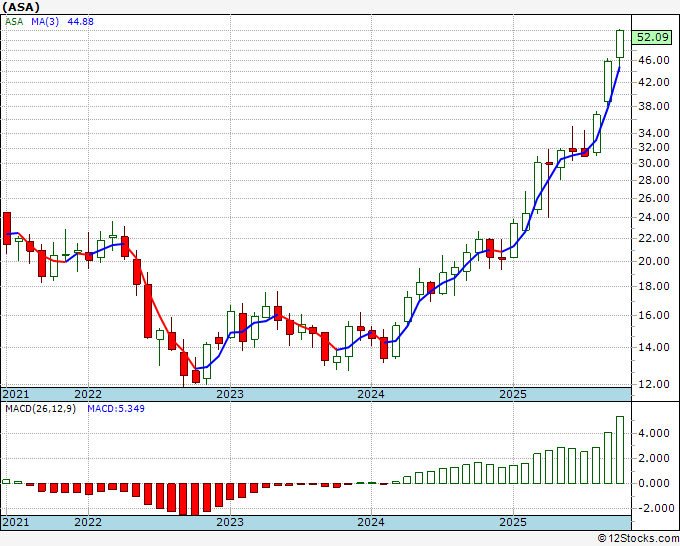
Task: Click 2025 on the price chart timeline
Action: coord(513,394)
